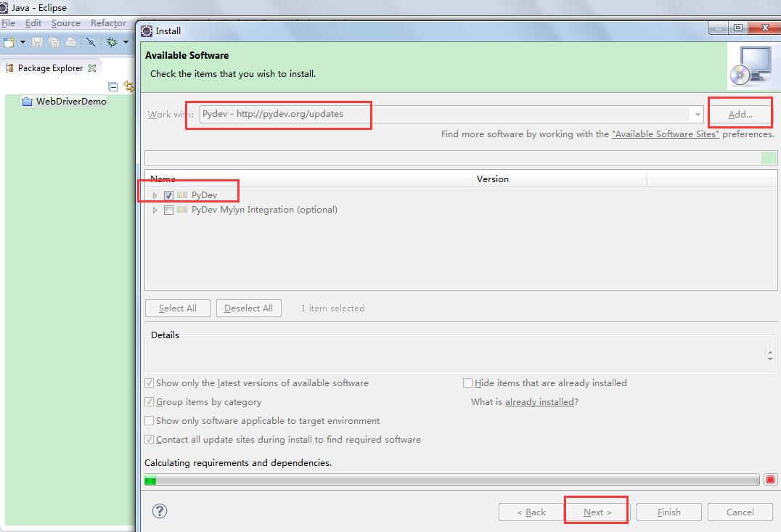Click the '1 item selected' text
This screenshot has height=532, width=781.
332,308
